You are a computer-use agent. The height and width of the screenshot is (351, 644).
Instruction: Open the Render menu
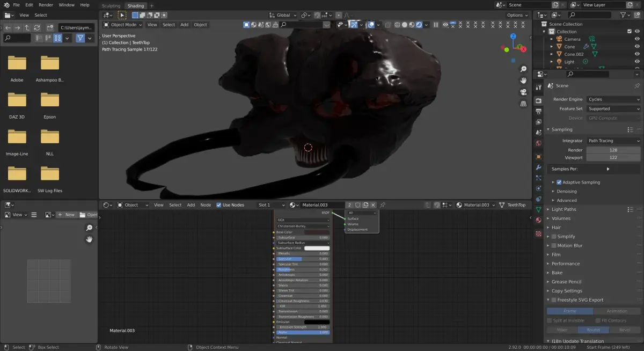click(x=46, y=5)
